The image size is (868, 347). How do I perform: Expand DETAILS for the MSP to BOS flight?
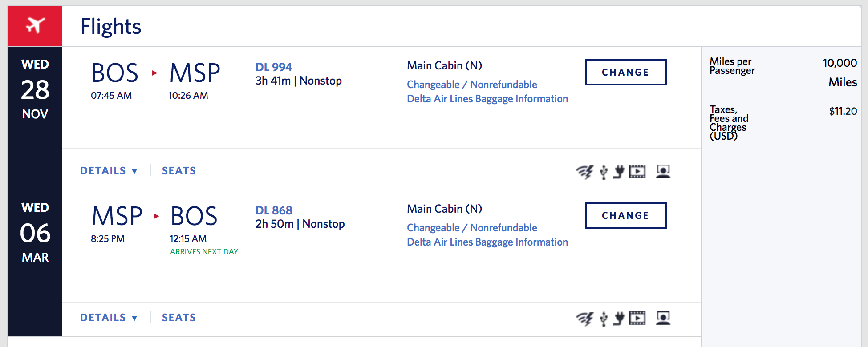pos(109,318)
